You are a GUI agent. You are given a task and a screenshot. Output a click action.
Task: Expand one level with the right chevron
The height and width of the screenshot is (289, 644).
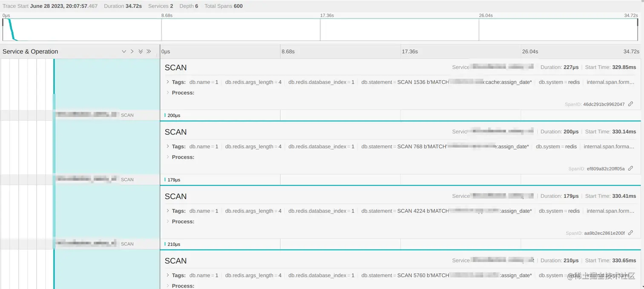click(132, 52)
